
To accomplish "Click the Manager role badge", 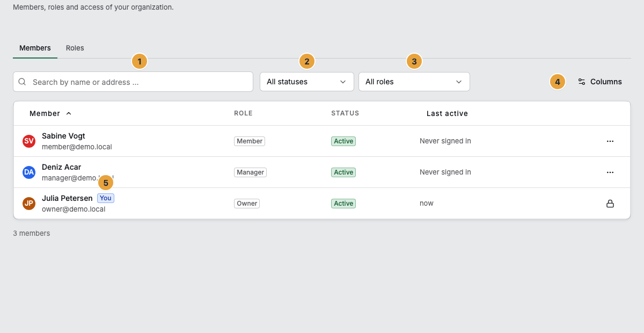I will pos(251,172).
